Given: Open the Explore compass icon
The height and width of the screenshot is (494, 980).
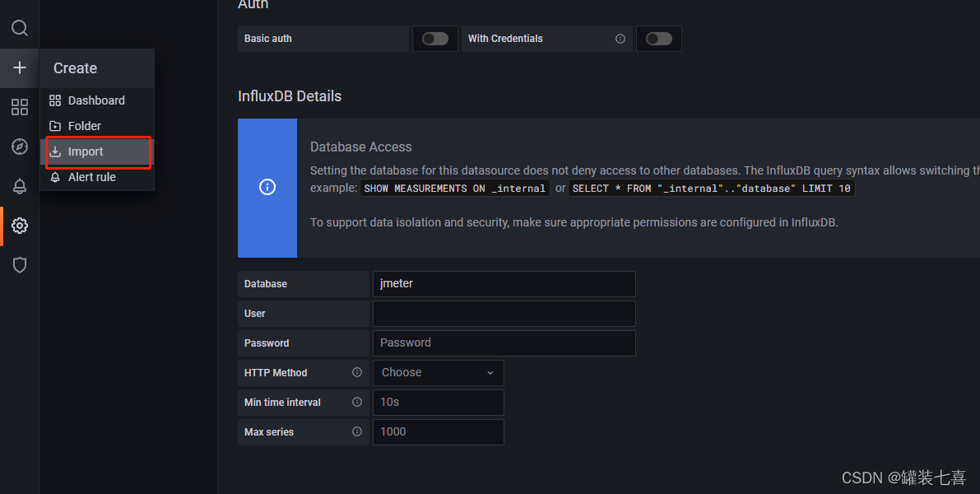Looking at the screenshot, I should point(20,147).
